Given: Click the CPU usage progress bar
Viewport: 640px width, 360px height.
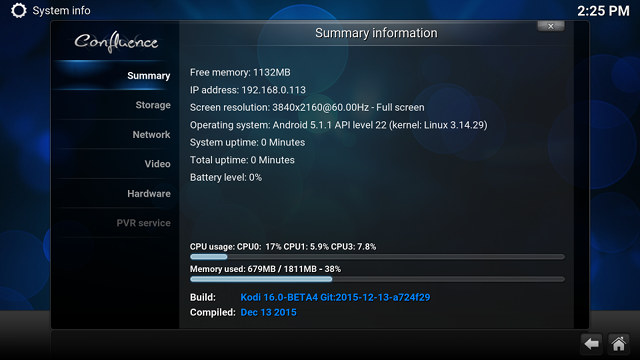Looking at the screenshot, I should (x=377, y=257).
